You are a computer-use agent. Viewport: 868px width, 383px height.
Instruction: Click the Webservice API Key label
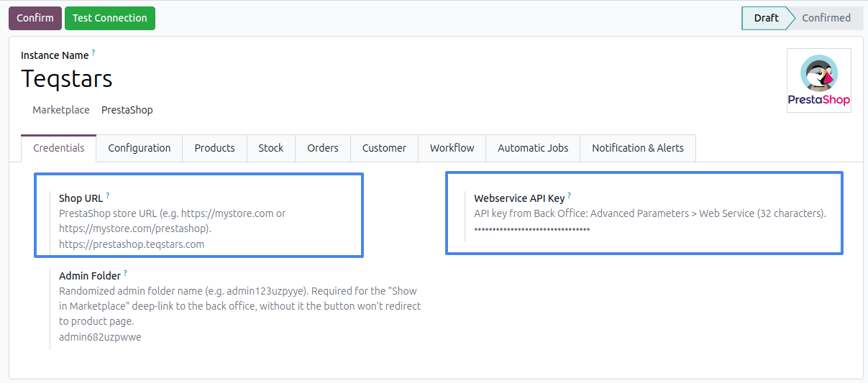coord(519,198)
